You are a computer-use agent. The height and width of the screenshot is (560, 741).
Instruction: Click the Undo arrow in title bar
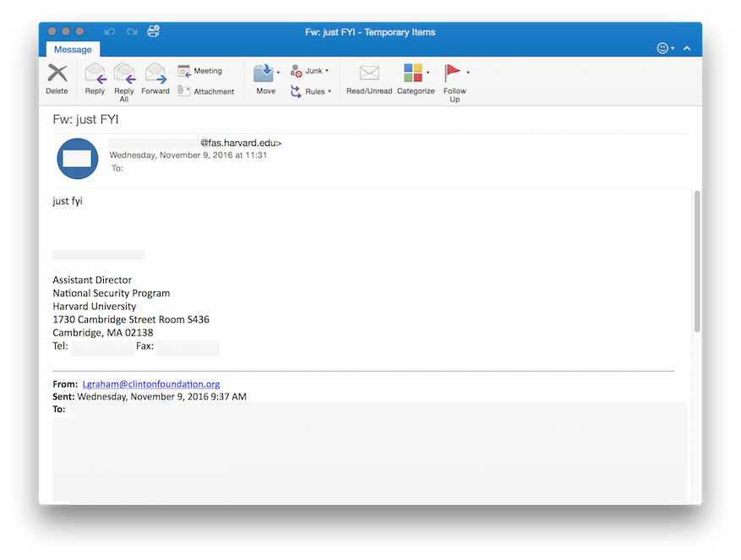(x=110, y=31)
